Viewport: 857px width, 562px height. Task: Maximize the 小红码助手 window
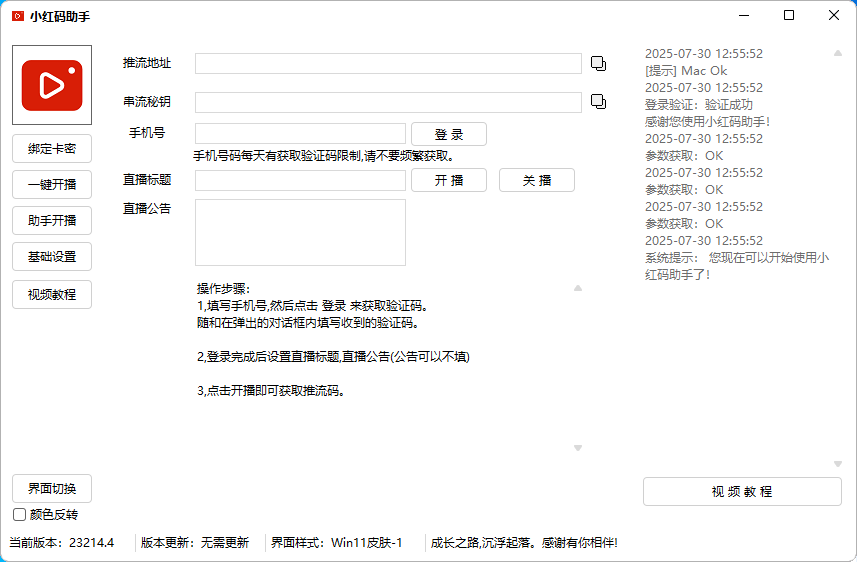[x=789, y=15]
